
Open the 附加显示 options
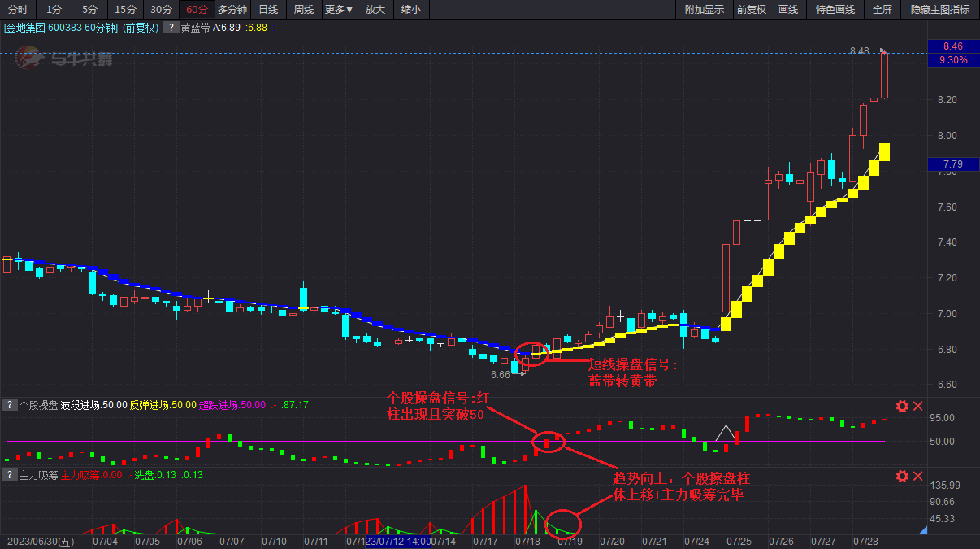pos(704,10)
